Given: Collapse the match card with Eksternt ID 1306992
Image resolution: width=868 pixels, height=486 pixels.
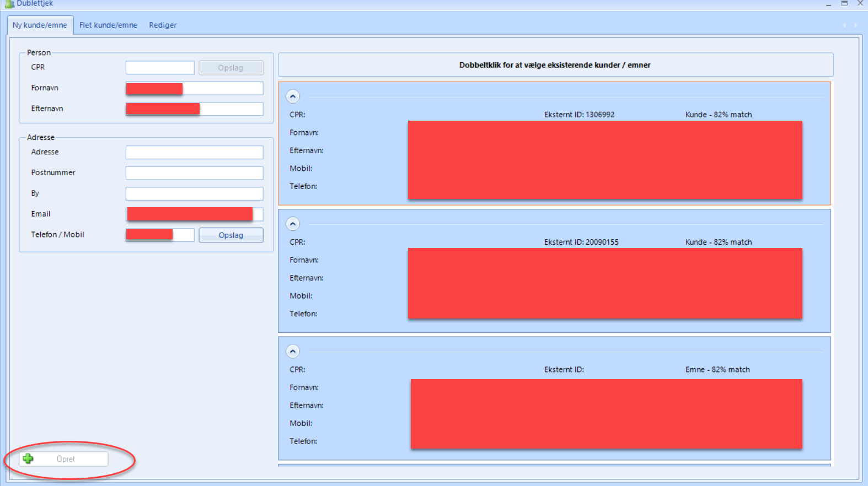Looking at the screenshot, I should 293,96.
